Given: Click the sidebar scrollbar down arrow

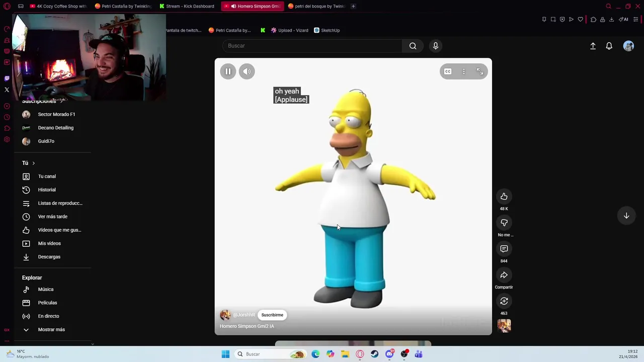Looking at the screenshot, I should 93,344.
